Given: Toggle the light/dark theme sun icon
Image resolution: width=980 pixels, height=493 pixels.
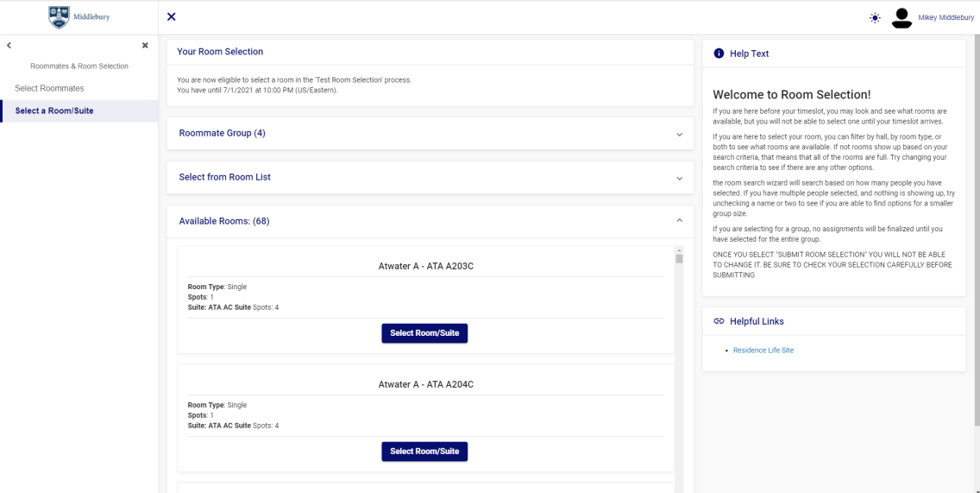Looking at the screenshot, I should pyautogui.click(x=876, y=18).
